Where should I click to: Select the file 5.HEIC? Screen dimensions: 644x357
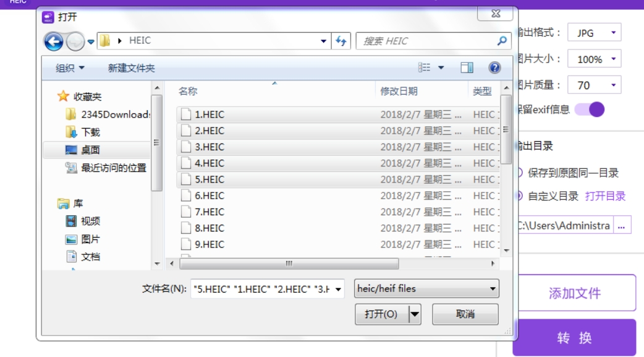pos(338,179)
